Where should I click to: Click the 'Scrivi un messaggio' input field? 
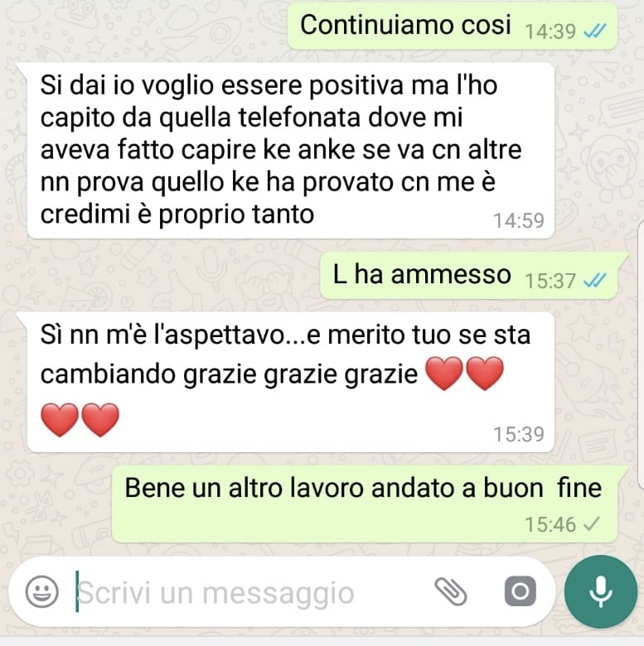tap(247, 592)
